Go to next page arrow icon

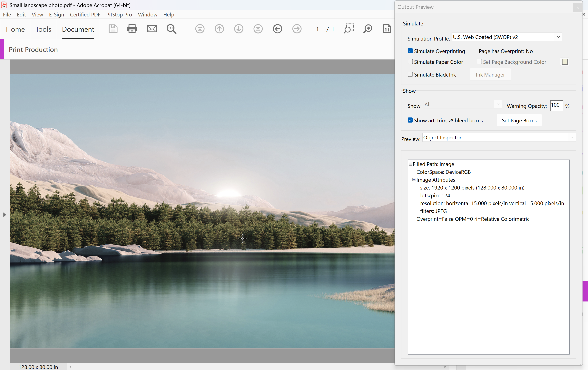pos(239,29)
